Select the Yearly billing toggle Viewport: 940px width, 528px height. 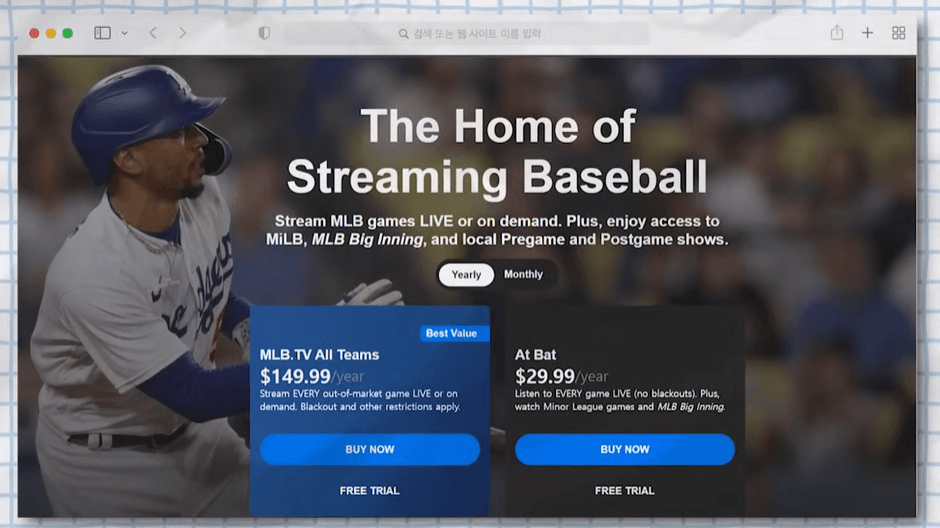466,274
